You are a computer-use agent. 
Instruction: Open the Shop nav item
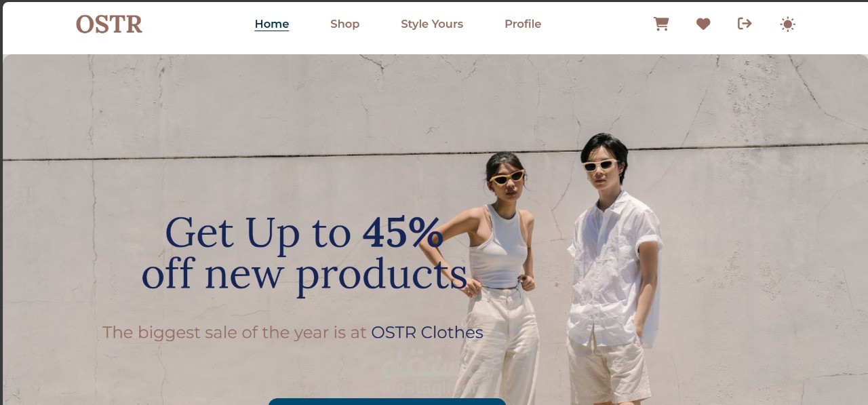click(x=345, y=24)
